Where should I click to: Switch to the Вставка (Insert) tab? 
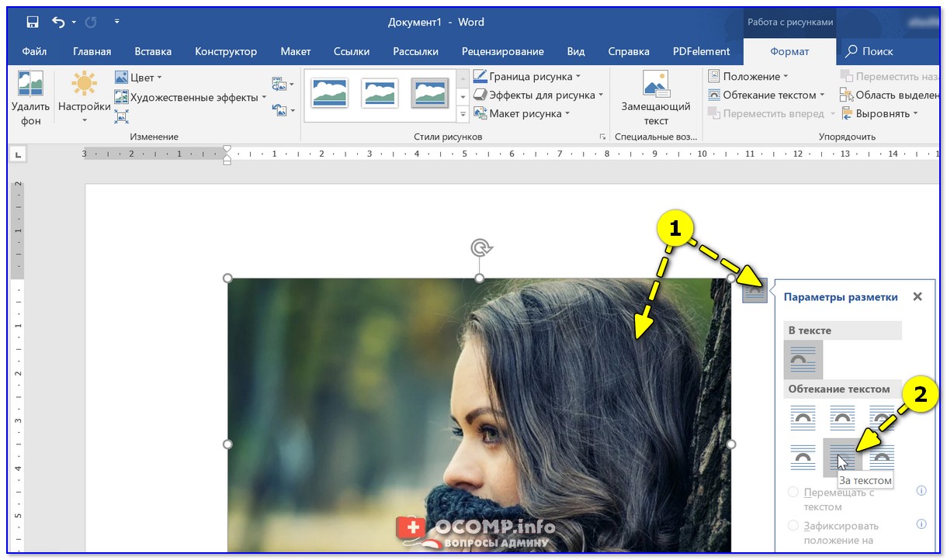point(153,52)
